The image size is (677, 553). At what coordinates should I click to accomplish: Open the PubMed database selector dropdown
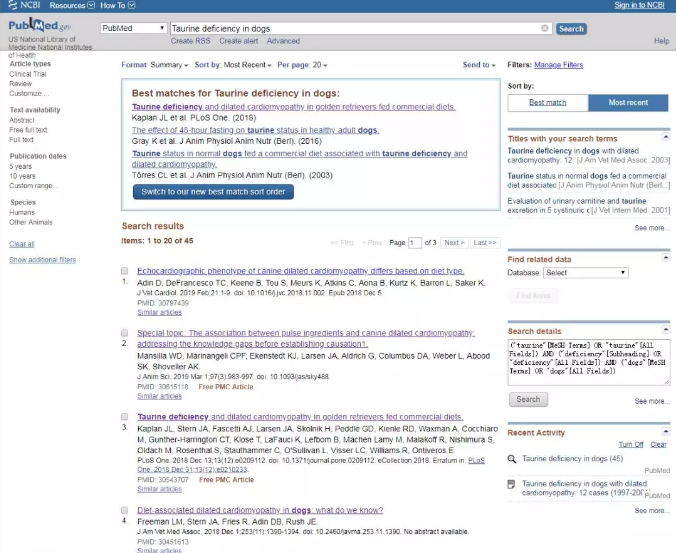133,28
